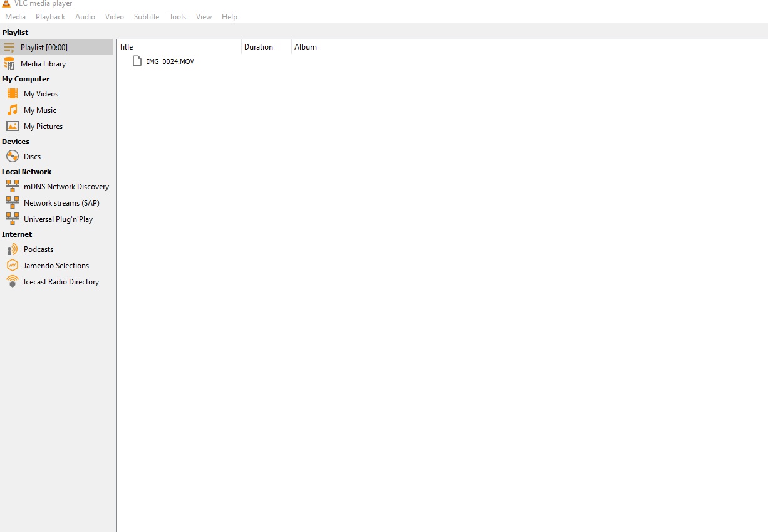
Task: Select Icecast Radio Directory label
Action: pyautogui.click(x=61, y=282)
